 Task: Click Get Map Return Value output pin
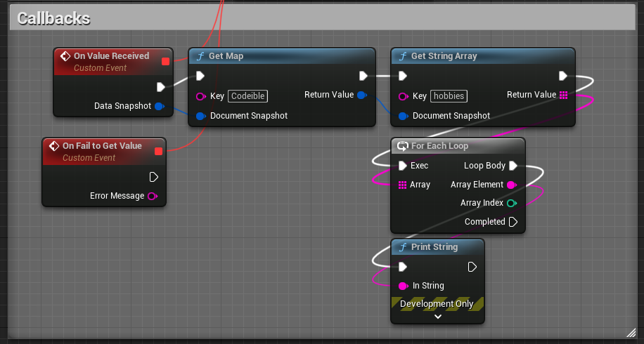tap(362, 95)
